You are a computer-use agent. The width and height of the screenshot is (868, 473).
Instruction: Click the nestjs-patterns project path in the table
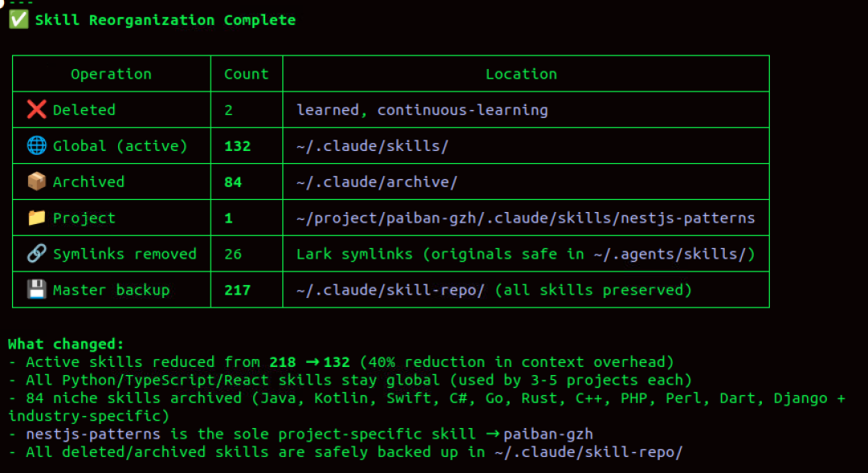point(526,218)
